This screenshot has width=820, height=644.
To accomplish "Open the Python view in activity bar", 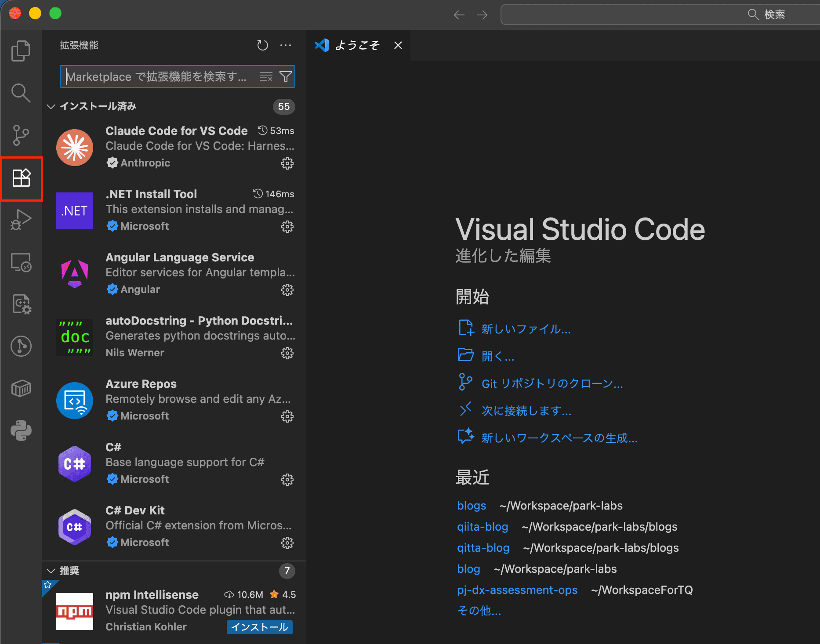I will (x=21, y=431).
